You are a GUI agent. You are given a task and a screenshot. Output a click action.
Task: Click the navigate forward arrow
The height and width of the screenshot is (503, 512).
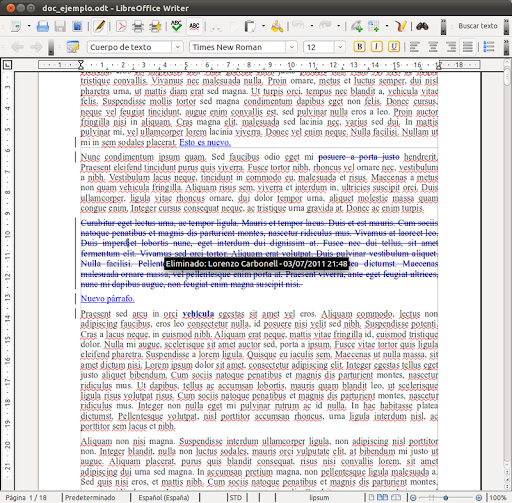[x=36, y=47]
